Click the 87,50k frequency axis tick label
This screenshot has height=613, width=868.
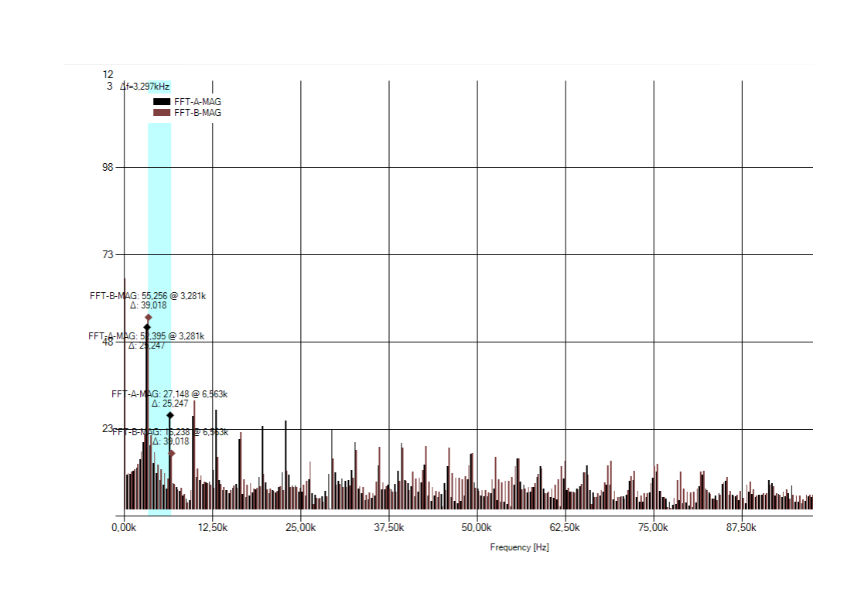pos(741,527)
